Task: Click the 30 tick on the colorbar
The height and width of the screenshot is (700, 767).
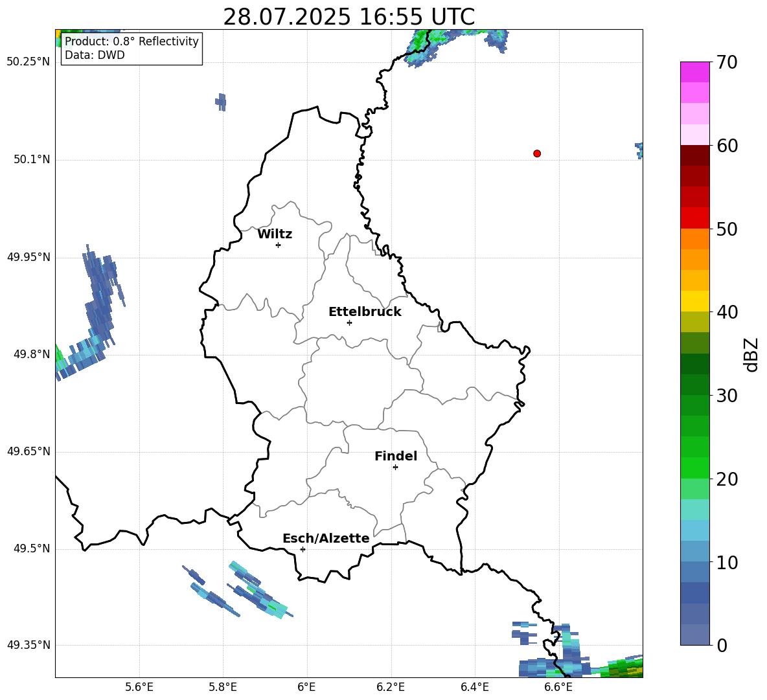Action: click(727, 396)
